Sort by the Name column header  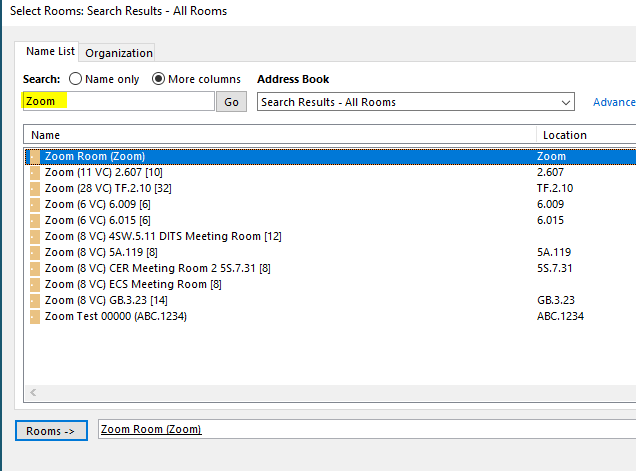pos(280,135)
